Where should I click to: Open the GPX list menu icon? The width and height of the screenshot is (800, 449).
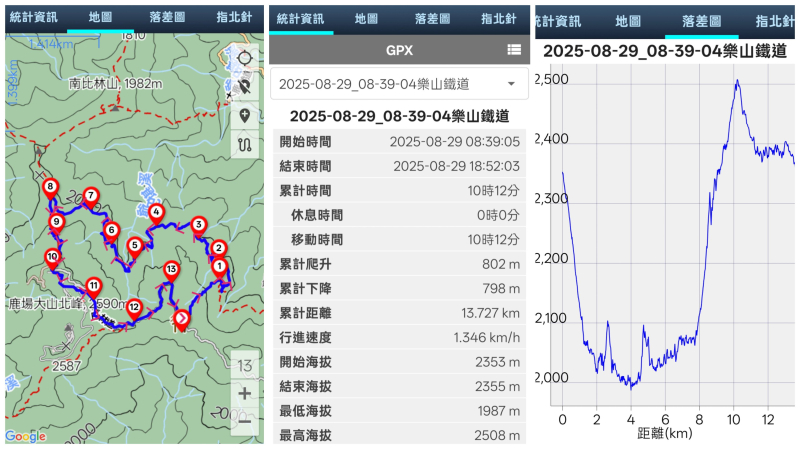514,49
